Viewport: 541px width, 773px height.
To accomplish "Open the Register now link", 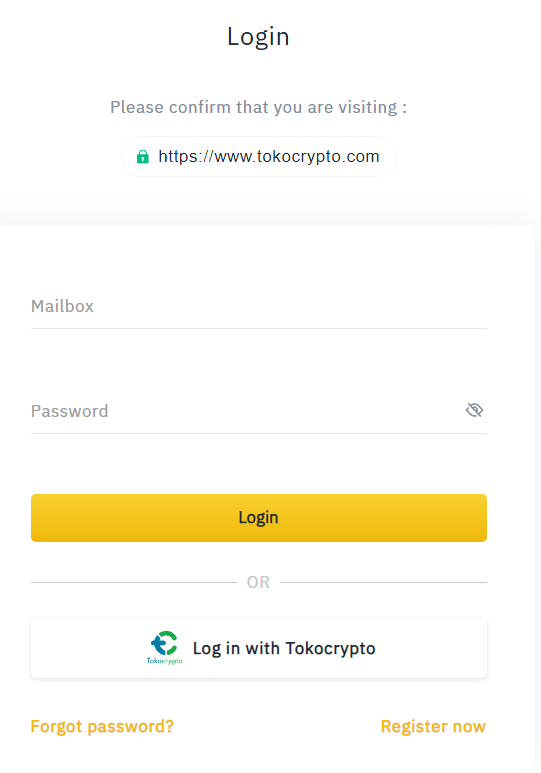I will tap(433, 727).
